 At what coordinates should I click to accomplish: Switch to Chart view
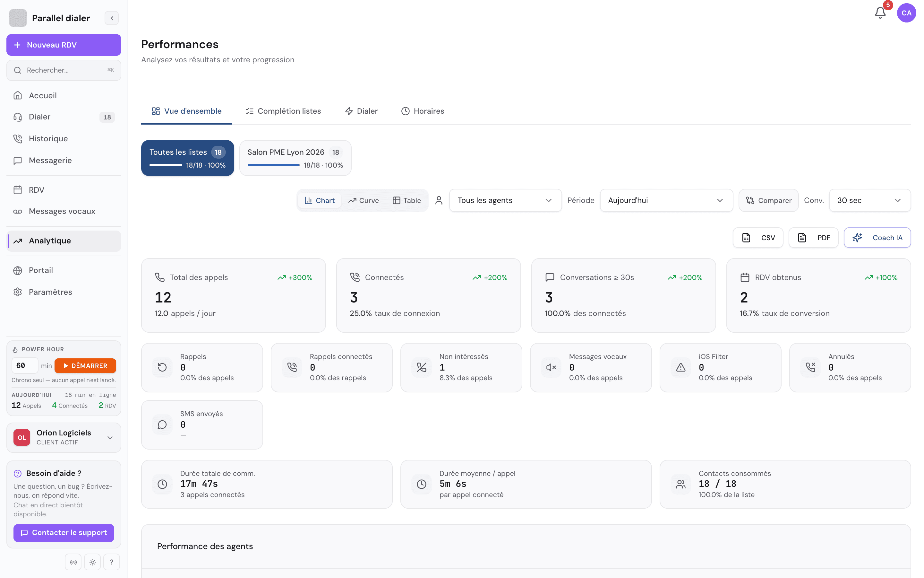(320, 200)
